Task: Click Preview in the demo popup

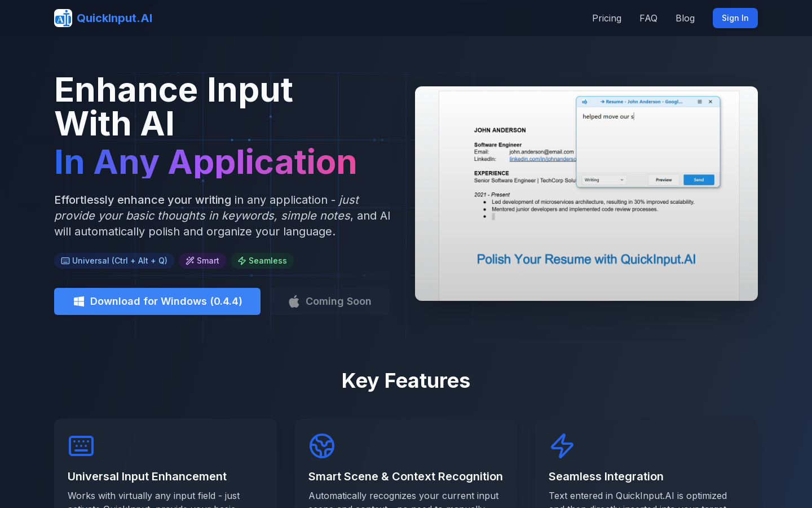Action: (x=664, y=180)
